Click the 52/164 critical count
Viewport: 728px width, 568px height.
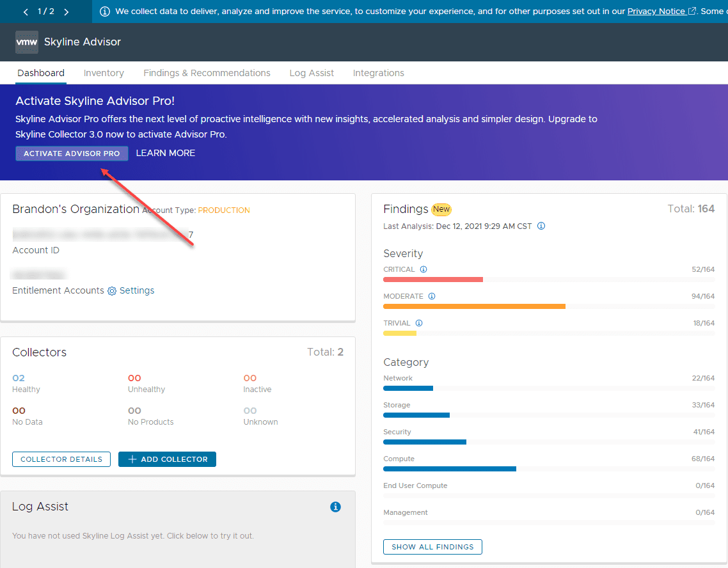coord(703,269)
